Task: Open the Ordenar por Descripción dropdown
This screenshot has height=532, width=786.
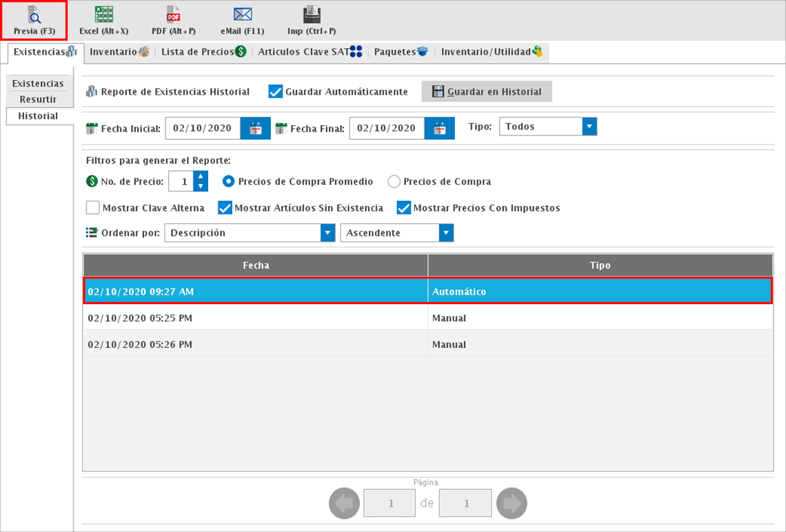Action: pos(327,233)
